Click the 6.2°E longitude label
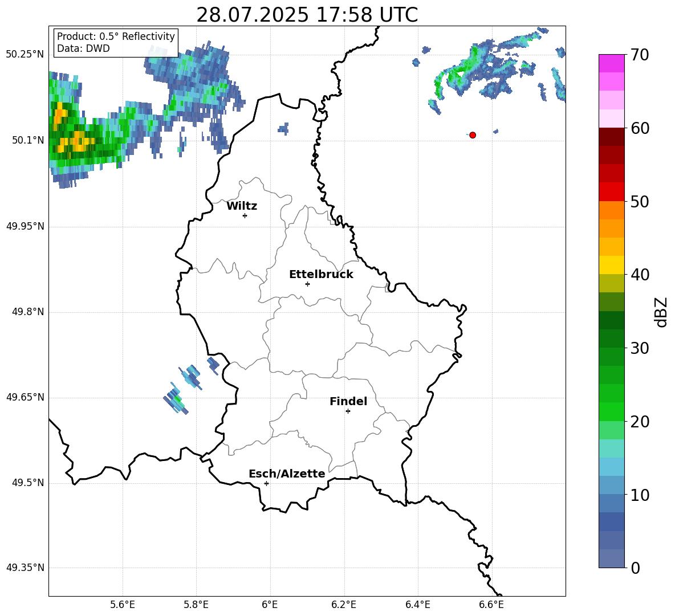This screenshot has width=675, height=616. [344, 605]
